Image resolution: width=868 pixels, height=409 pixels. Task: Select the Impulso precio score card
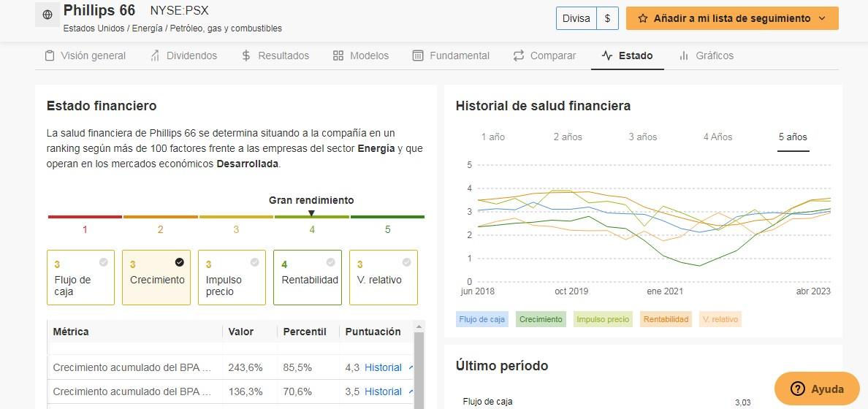(232, 278)
